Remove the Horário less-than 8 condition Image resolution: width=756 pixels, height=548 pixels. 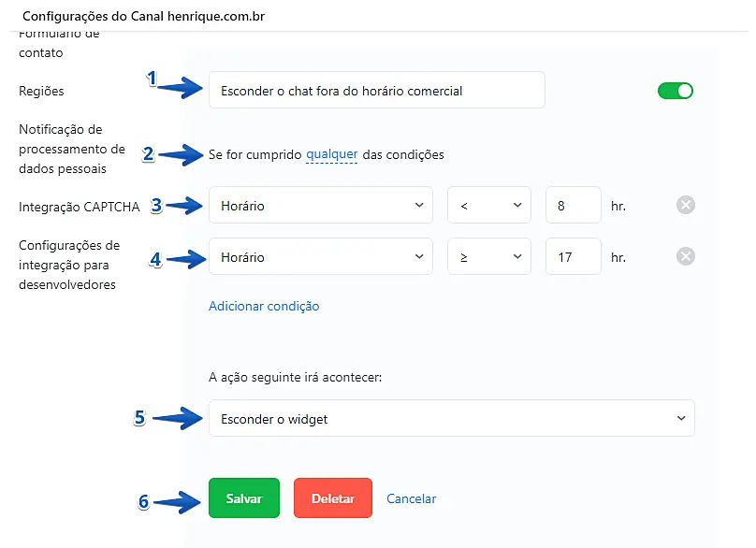[686, 206]
